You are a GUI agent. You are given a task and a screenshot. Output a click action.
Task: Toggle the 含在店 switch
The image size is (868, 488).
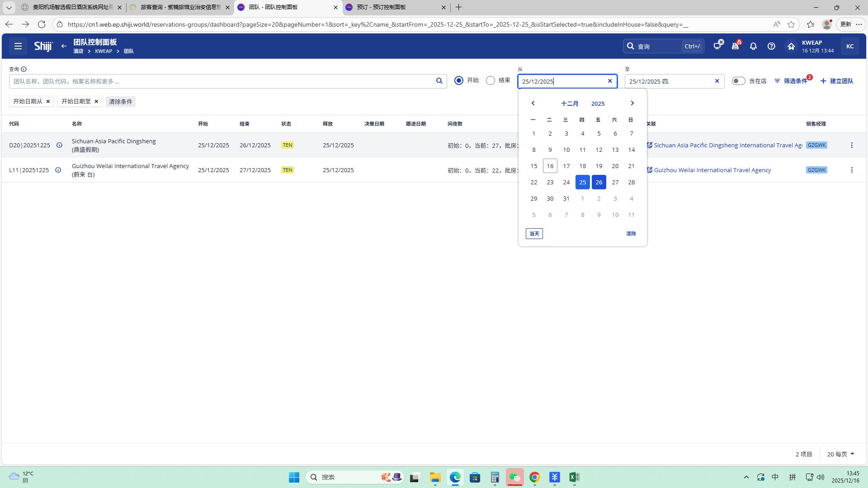pos(738,81)
